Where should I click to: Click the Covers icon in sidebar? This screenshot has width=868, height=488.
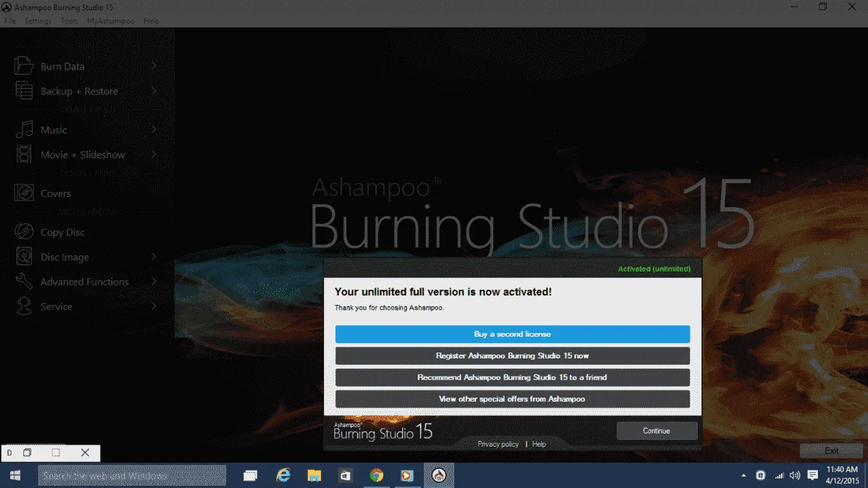click(x=24, y=193)
